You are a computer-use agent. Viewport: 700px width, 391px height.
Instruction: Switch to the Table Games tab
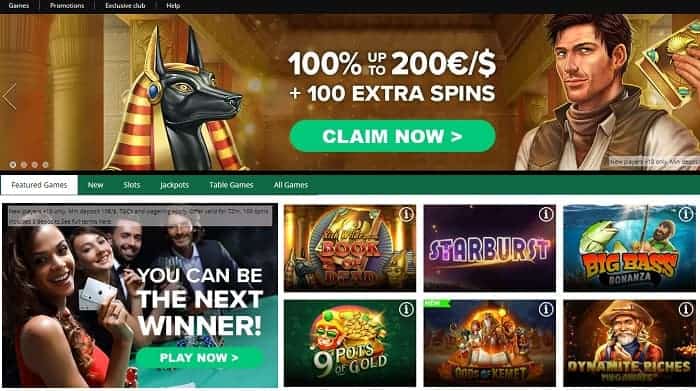coord(231,185)
